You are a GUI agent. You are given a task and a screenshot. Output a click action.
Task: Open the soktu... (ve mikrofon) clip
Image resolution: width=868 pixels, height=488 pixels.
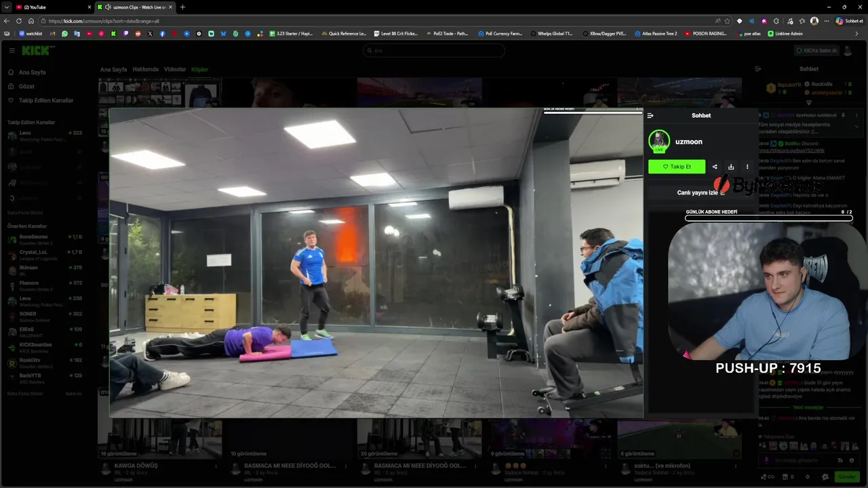(x=679, y=438)
